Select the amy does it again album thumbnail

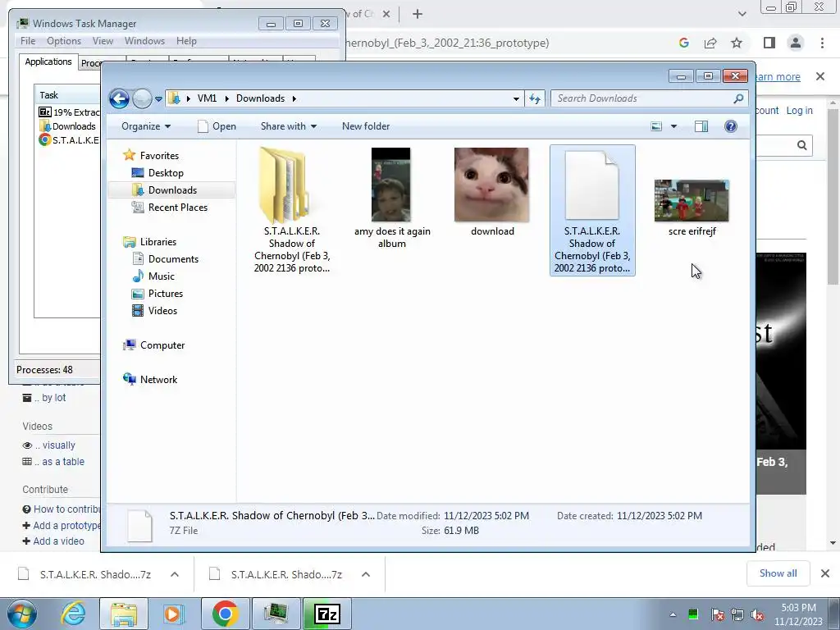(x=391, y=185)
